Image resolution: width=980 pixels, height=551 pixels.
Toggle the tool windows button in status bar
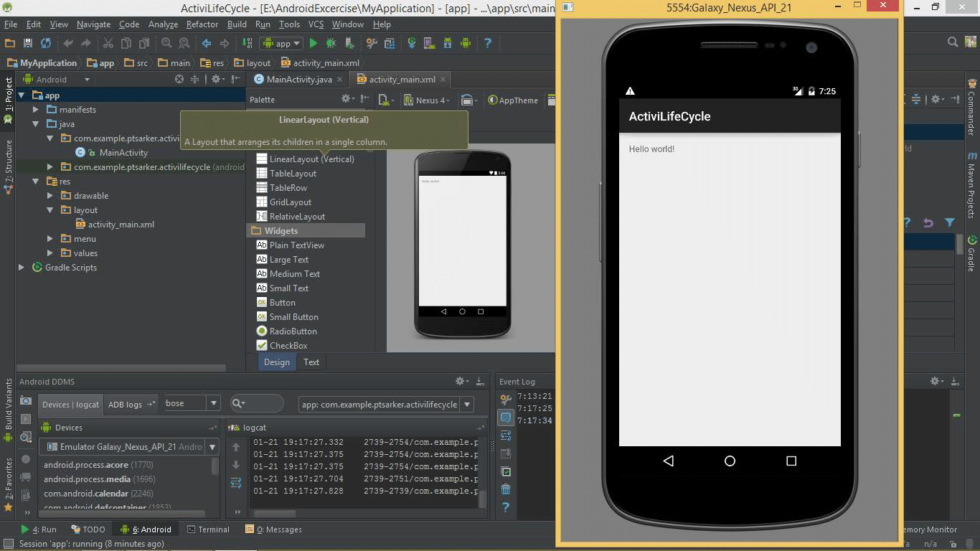coord(8,544)
